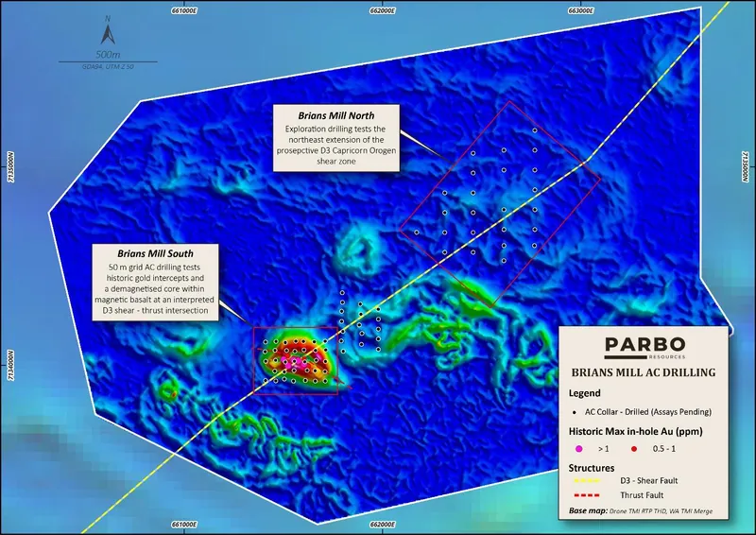
Task: Click the north arrow symbol
Action: tap(108, 34)
